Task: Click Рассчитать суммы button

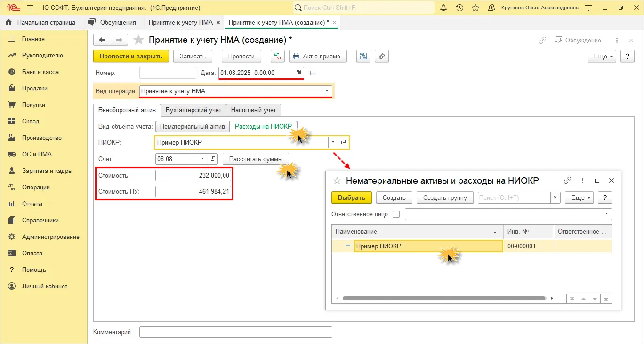Action: pyautogui.click(x=256, y=159)
